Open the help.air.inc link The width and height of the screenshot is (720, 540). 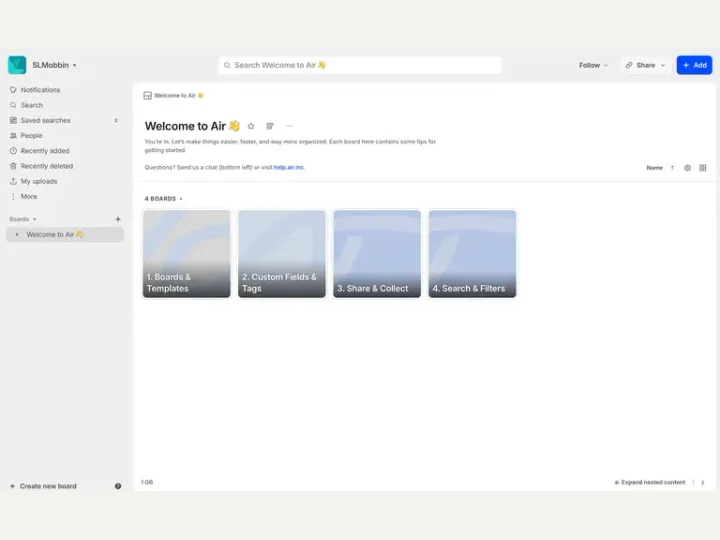tap(289, 167)
